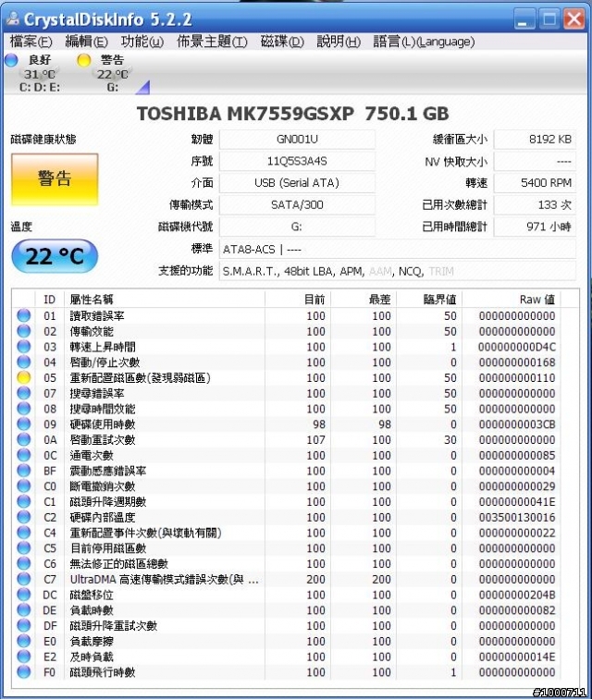This screenshot has height=700, width=592.
Task: Open the 功能(U) menu
Action: [142, 42]
